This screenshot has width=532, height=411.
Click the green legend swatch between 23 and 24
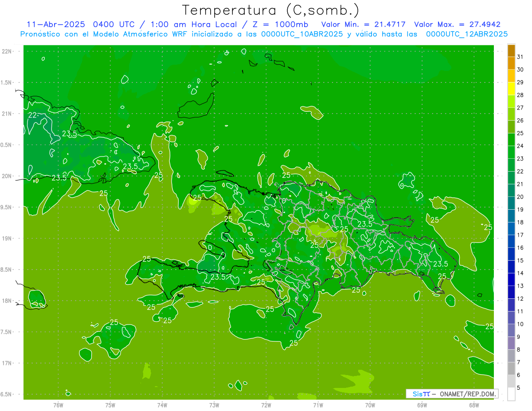[x=511, y=153]
